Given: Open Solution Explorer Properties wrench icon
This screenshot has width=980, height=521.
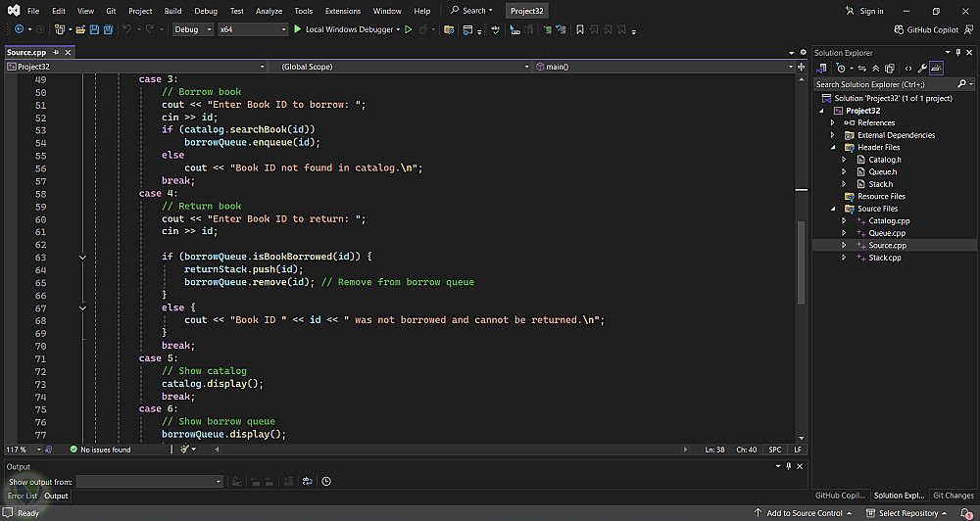Looking at the screenshot, I should [x=922, y=69].
